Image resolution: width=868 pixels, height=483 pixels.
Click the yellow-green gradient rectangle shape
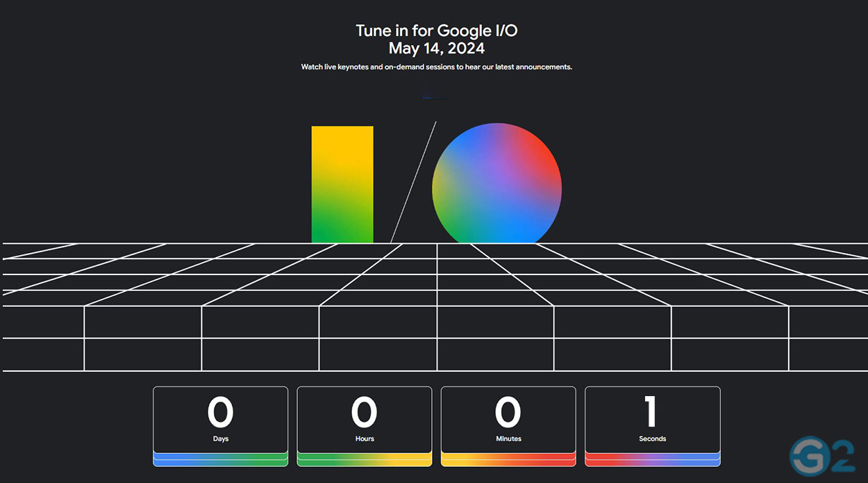tap(342, 184)
